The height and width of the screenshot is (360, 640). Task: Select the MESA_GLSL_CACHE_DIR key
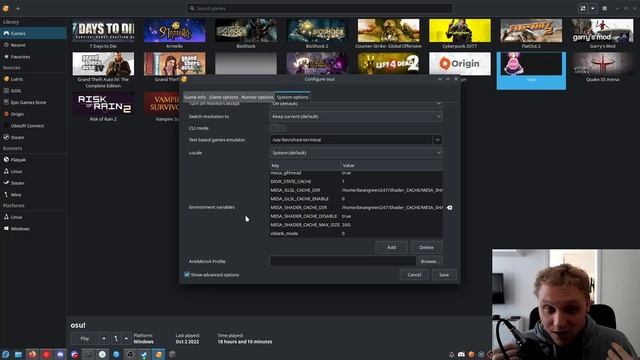point(295,190)
